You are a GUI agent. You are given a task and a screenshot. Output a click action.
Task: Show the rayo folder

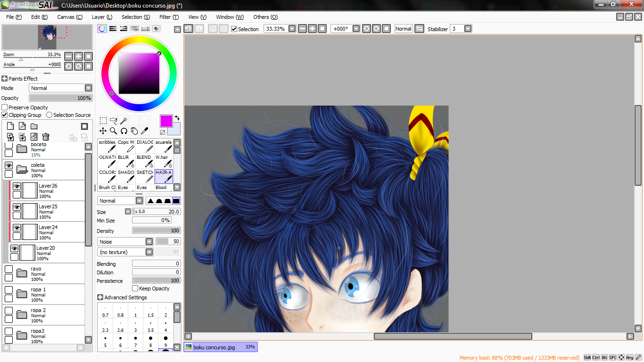click(x=8, y=269)
